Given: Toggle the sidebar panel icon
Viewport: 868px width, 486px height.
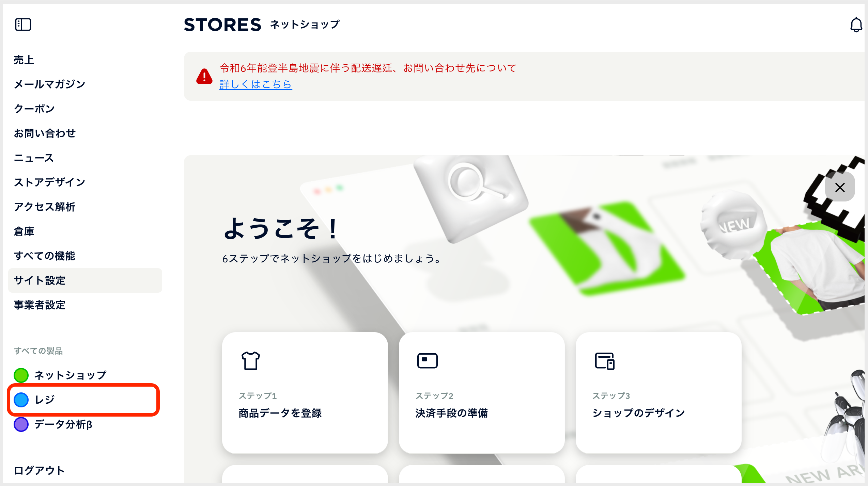Looking at the screenshot, I should tap(23, 25).
